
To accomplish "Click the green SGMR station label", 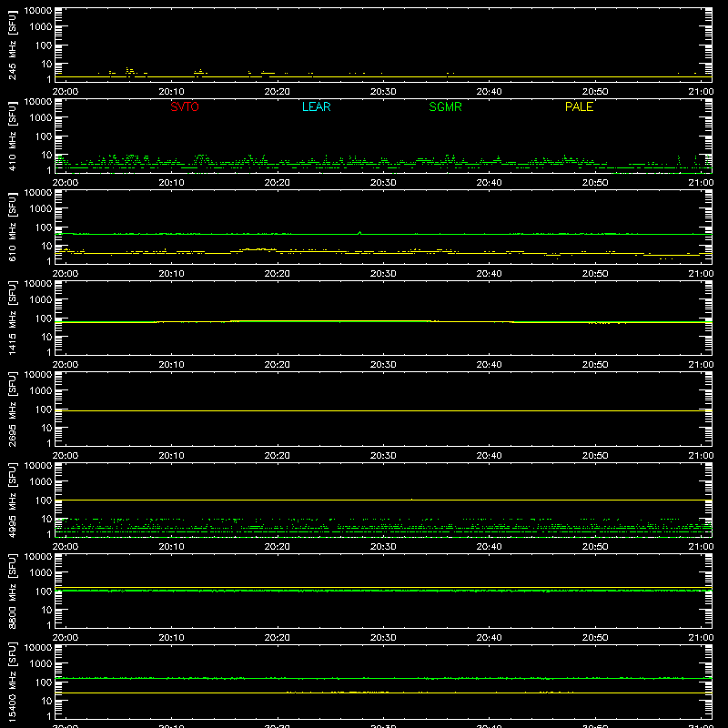I will (x=445, y=106).
